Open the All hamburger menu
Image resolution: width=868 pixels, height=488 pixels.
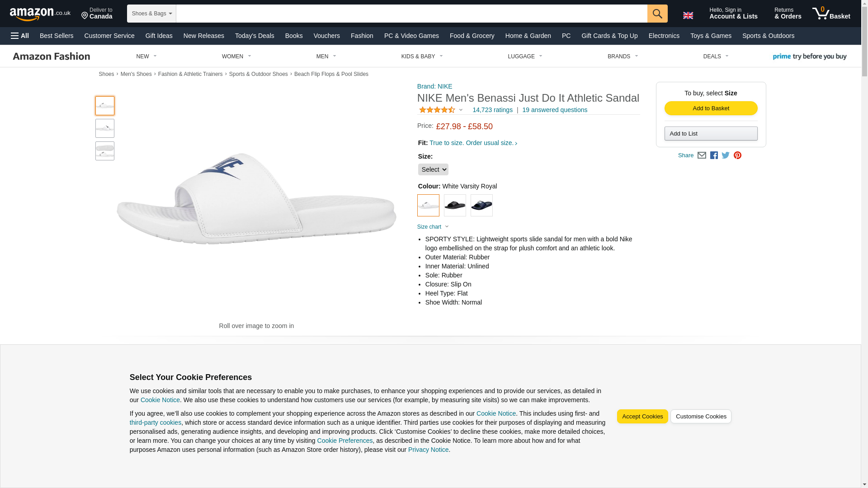pyautogui.click(x=20, y=36)
